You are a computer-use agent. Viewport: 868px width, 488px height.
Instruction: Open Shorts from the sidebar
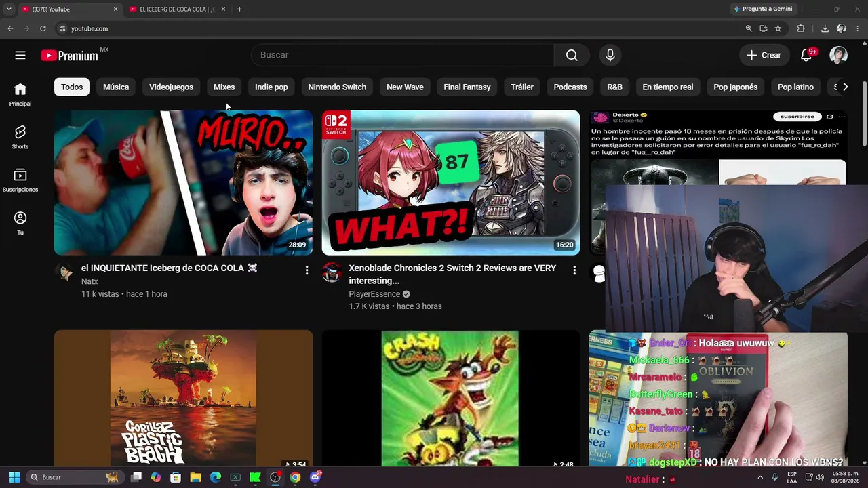[x=20, y=138]
